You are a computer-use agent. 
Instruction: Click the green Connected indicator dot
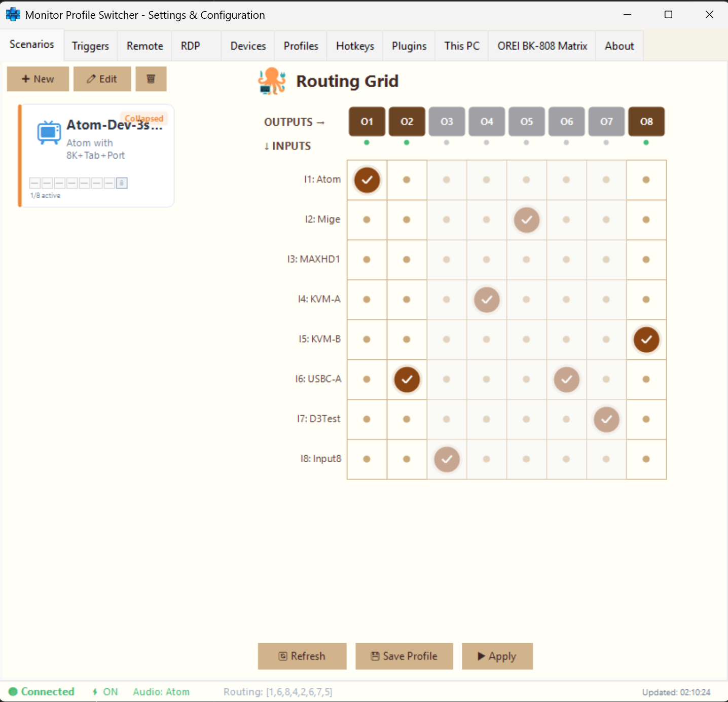click(x=14, y=691)
